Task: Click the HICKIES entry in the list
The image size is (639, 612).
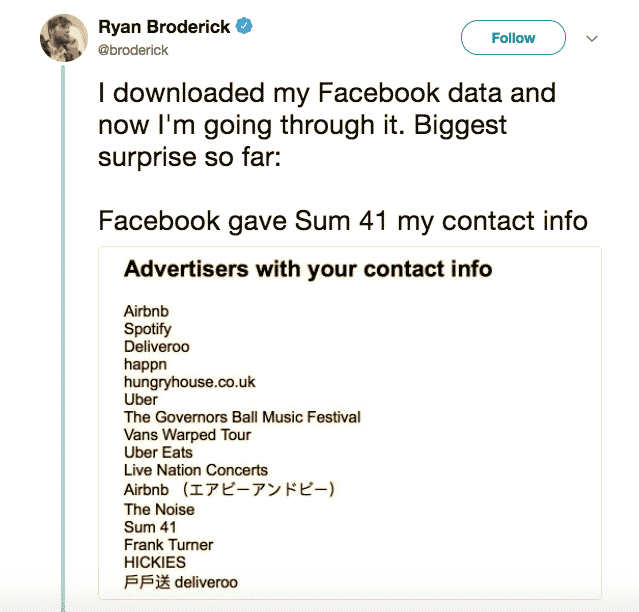Action: pos(155,563)
